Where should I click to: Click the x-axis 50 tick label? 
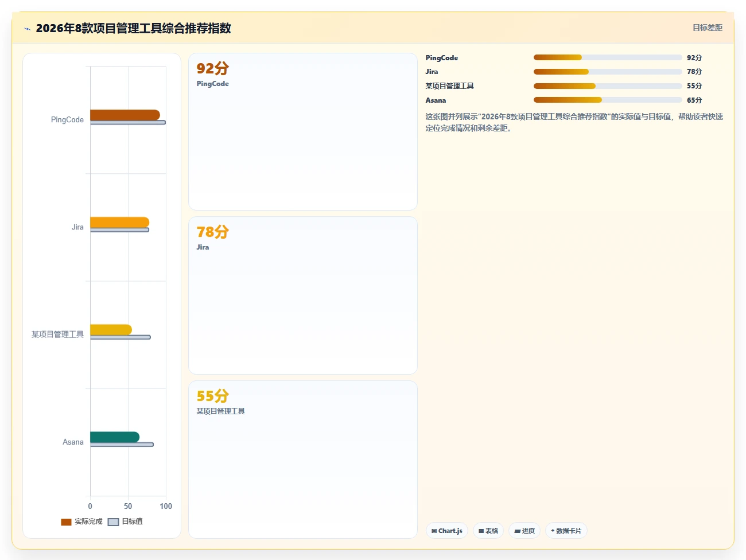[x=128, y=506]
